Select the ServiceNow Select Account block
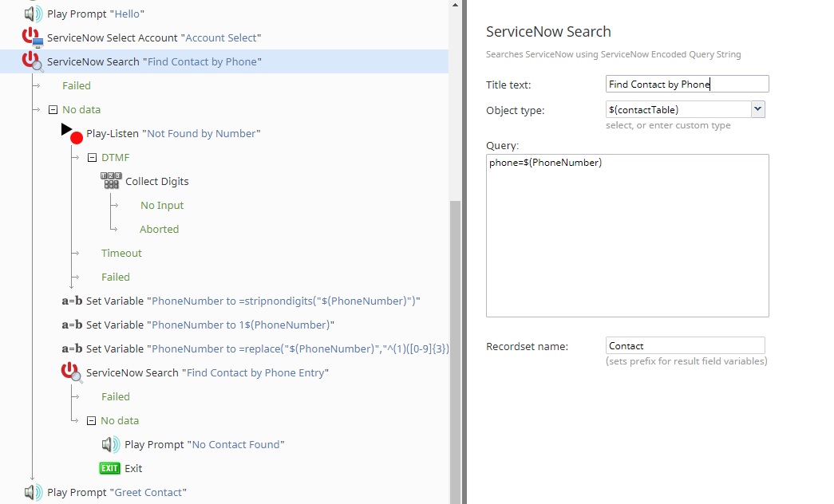834x504 pixels. pyautogui.click(x=154, y=37)
